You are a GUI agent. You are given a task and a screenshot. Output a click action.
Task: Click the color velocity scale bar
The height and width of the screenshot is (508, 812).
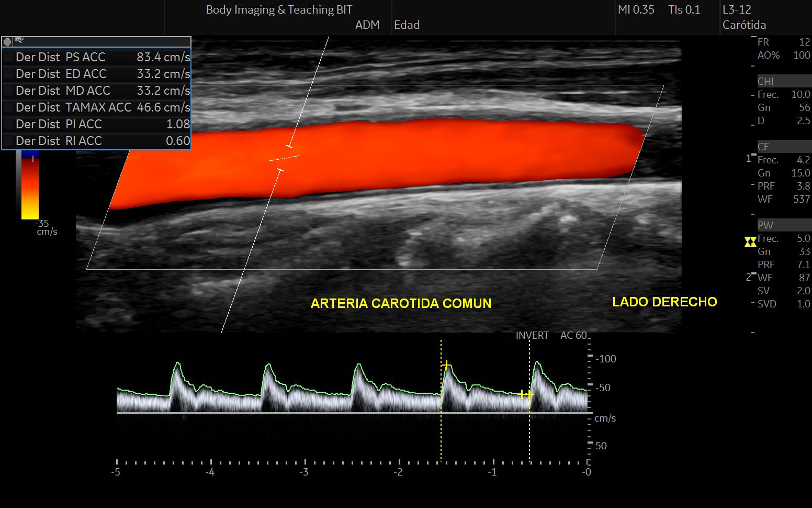coord(30,186)
